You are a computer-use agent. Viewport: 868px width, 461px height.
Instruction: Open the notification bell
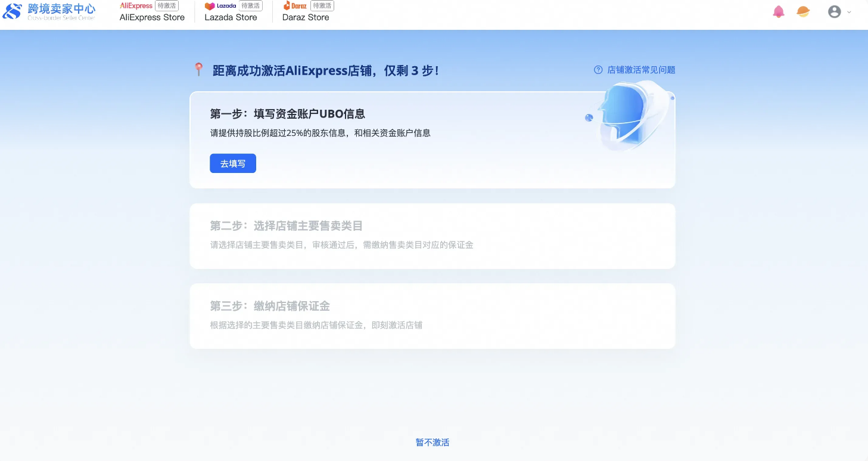point(779,11)
